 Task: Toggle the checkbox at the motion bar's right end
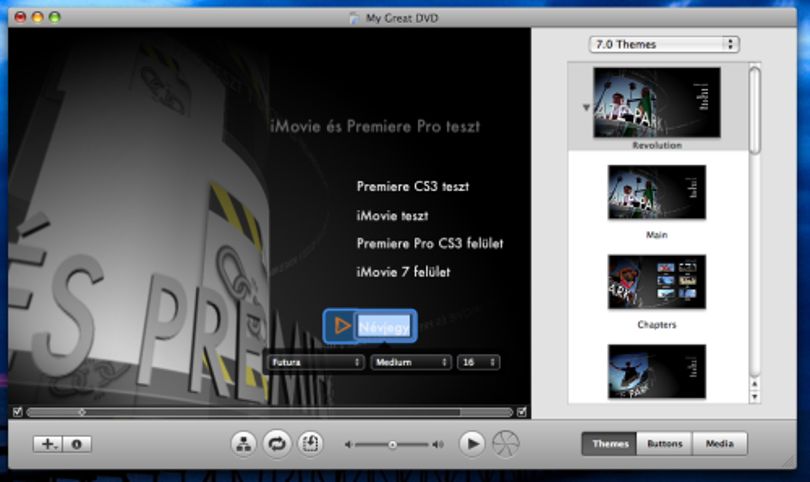click(x=522, y=412)
